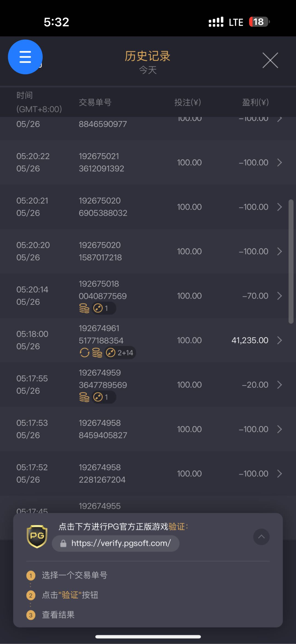Click coin stack icon on 05:20:14 record
The image size is (296, 644).
pos(84,308)
